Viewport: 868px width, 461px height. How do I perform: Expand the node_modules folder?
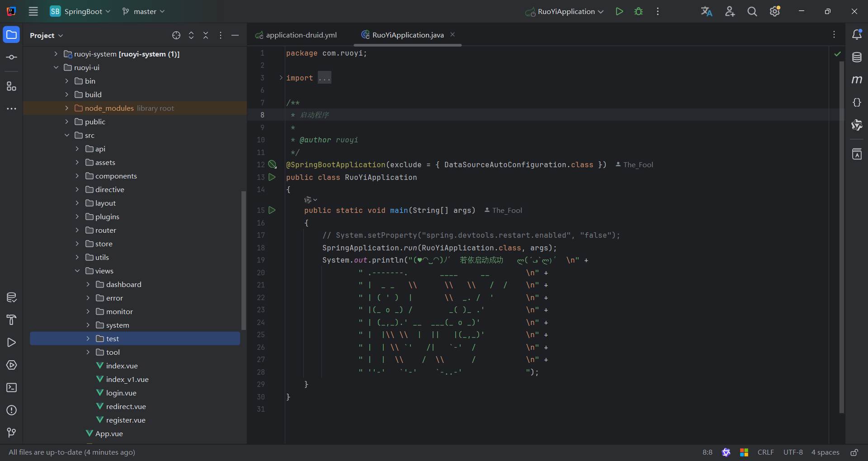point(66,108)
